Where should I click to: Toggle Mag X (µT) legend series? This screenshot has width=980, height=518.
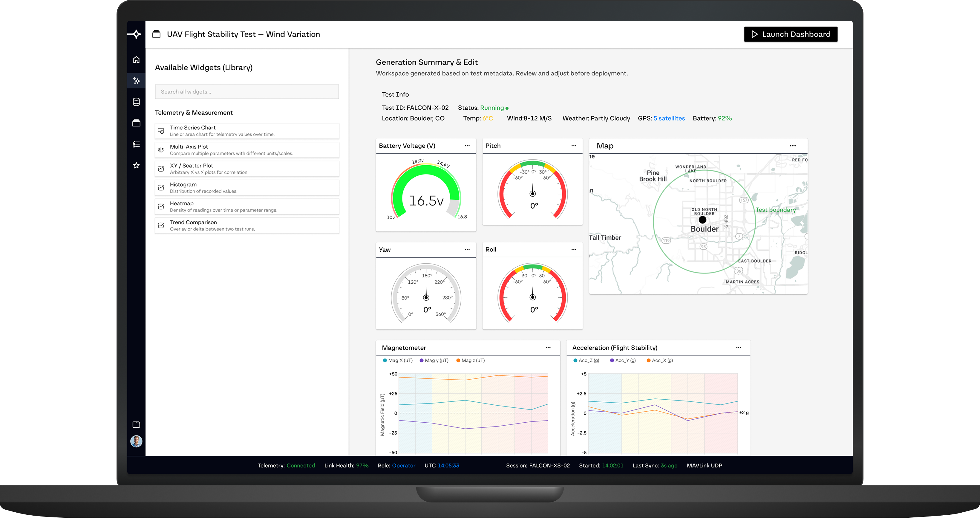pyautogui.click(x=398, y=360)
